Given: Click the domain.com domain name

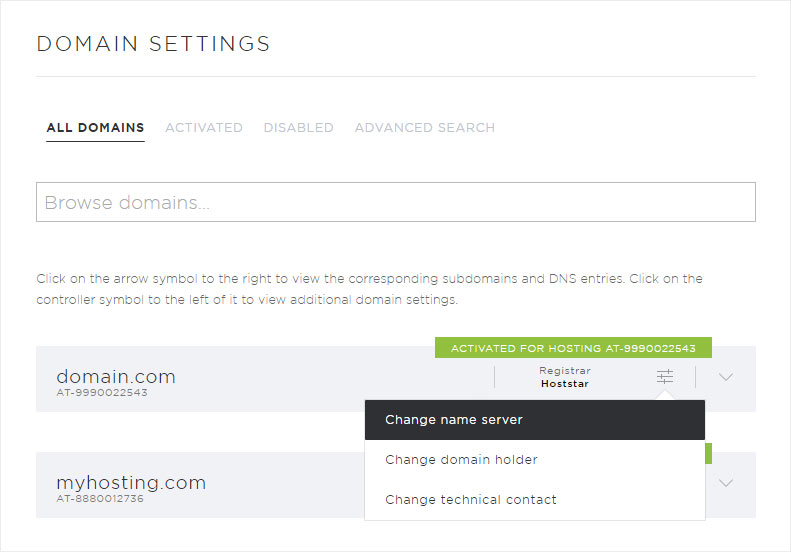Looking at the screenshot, I should pyautogui.click(x=116, y=376).
